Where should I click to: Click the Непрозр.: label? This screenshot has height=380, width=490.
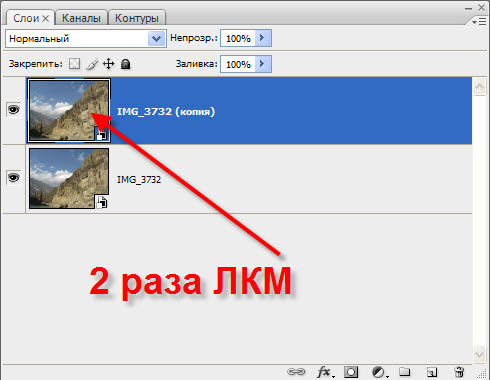[193, 38]
